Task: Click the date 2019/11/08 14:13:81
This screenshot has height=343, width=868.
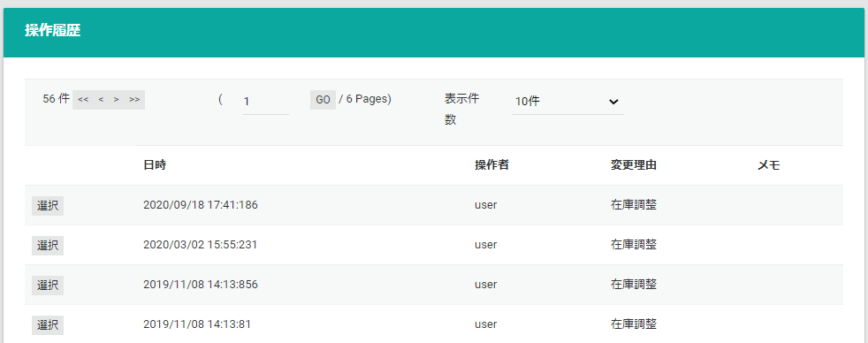Action: pos(197,324)
